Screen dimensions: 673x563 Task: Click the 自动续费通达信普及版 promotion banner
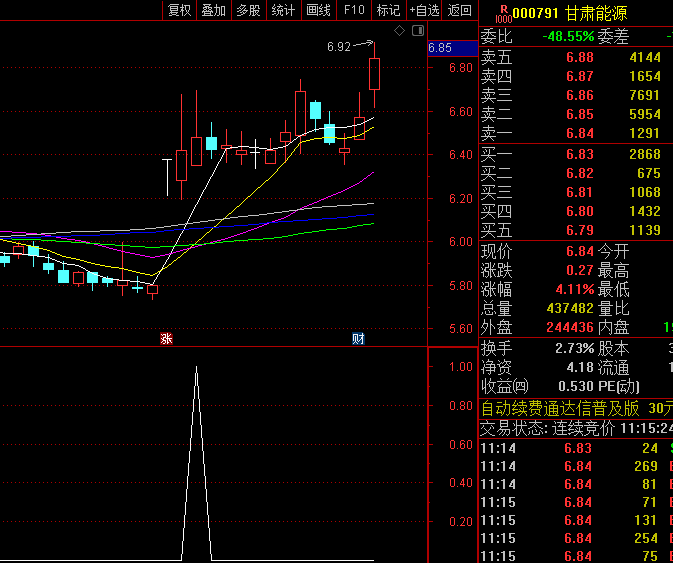[x=560, y=408]
